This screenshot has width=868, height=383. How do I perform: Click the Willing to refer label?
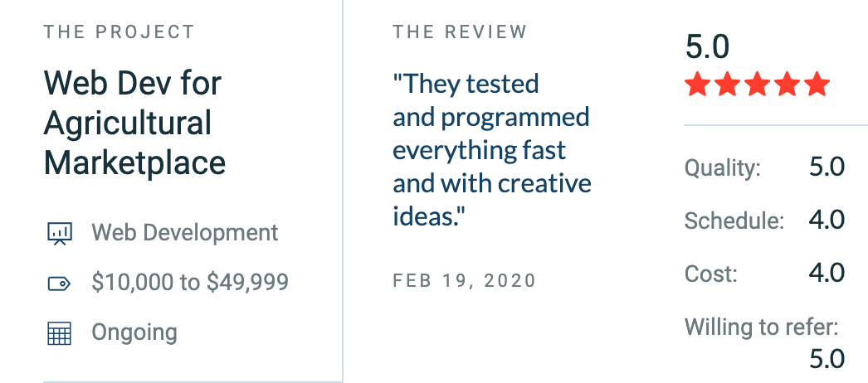point(762,327)
